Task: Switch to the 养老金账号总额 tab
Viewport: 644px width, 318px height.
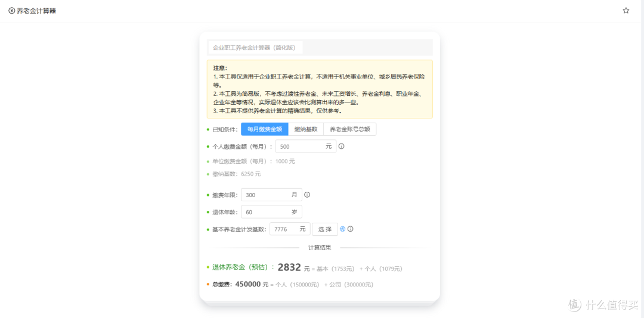Action: [350, 129]
